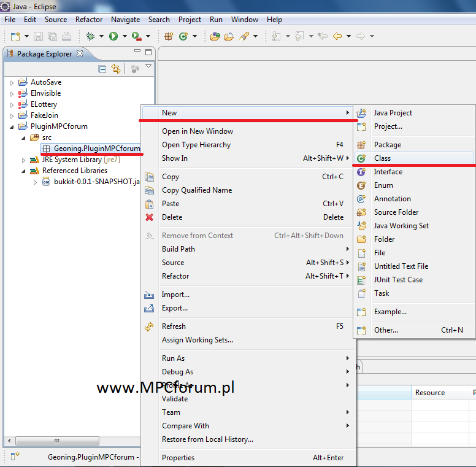The width and height of the screenshot is (476, 467).
Task: Select Enum in the New submenu
Action: tap(414, 185)
